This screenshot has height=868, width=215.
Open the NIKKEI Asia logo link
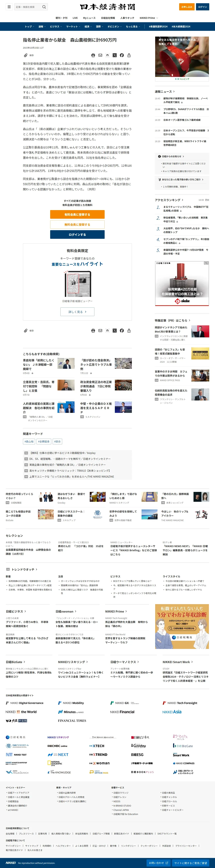pyautogui.click(x=172, y=712)
